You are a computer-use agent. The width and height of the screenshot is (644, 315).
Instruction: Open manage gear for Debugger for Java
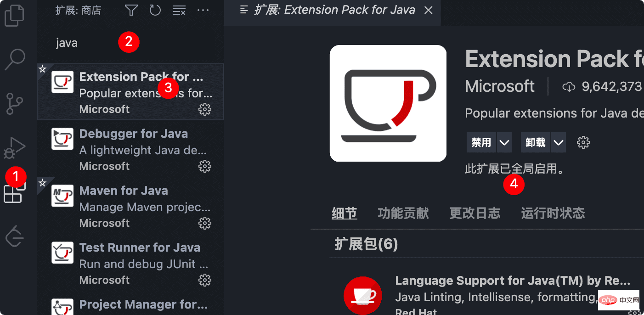point(204,166)
